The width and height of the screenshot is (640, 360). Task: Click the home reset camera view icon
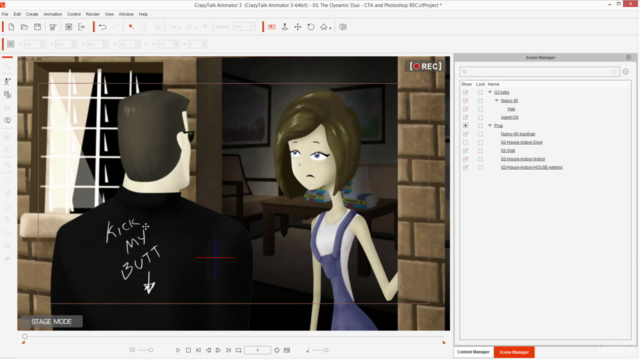[324, 27]
